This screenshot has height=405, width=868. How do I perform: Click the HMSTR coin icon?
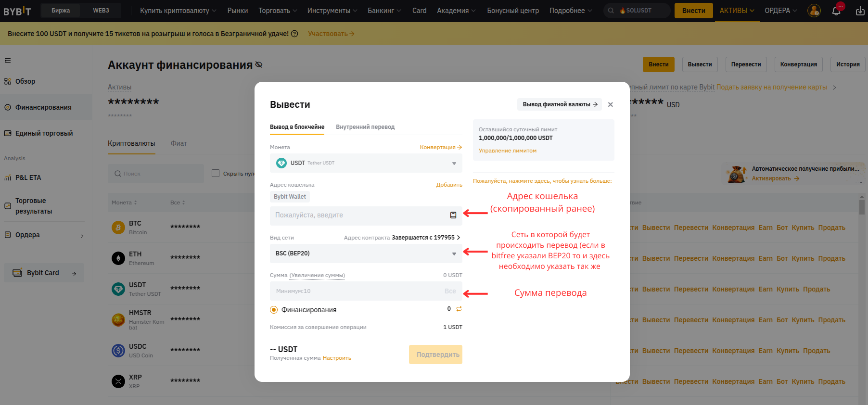click(x=118, y=320)
